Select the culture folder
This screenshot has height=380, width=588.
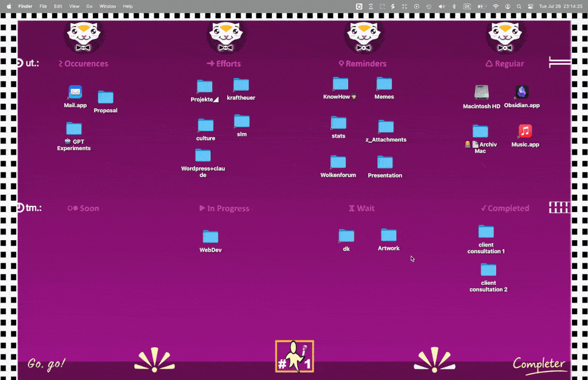(205, 125)
